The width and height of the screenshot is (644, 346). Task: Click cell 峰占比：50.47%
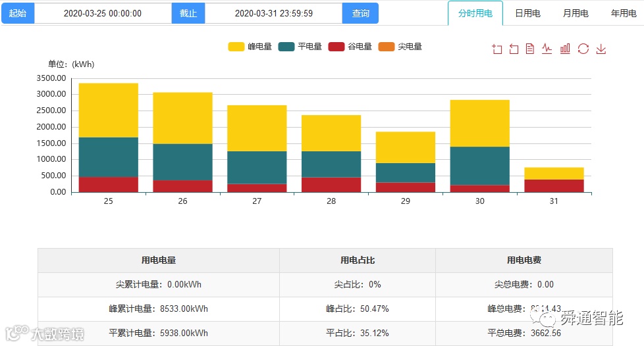coord(358,309)
